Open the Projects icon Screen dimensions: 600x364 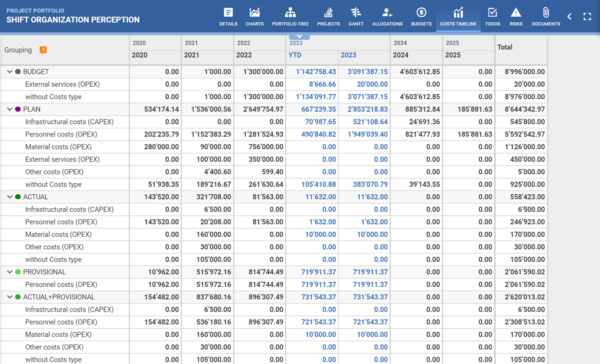328,12
